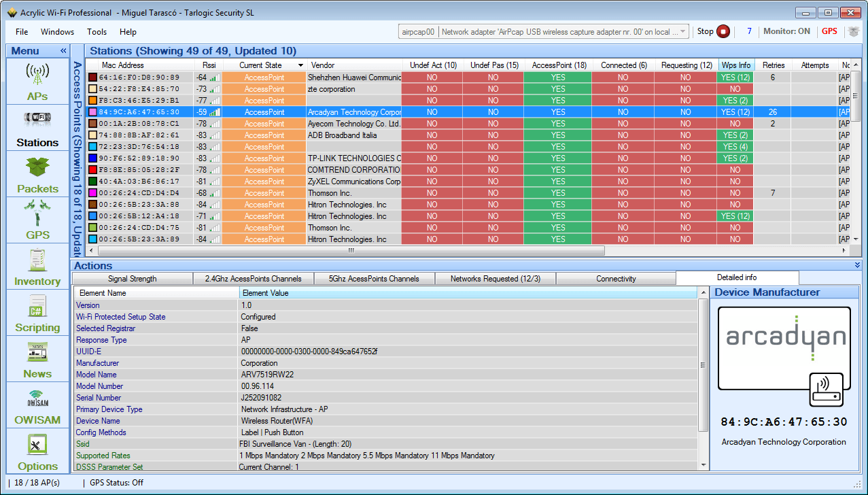Click color swatch for 64:16:F0:D8:90:89
868x495 pixels.
tap(92, 78)
